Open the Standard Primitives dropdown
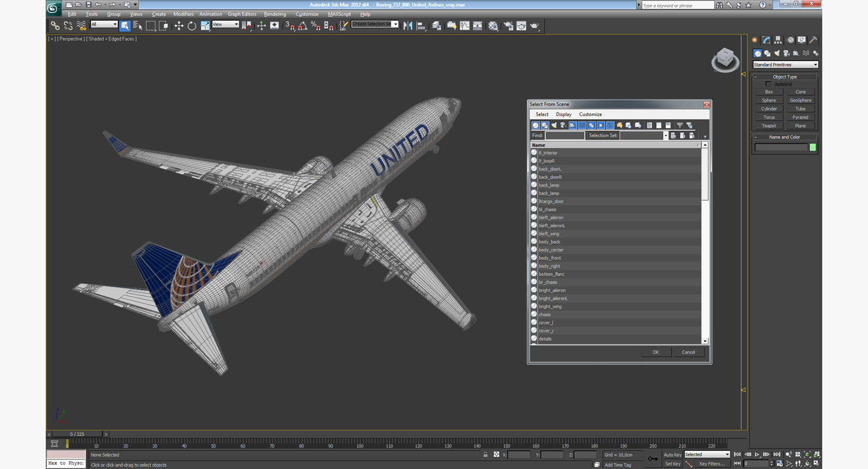The height and width of the screenshot is (469, 868). (x=785, y=64)
